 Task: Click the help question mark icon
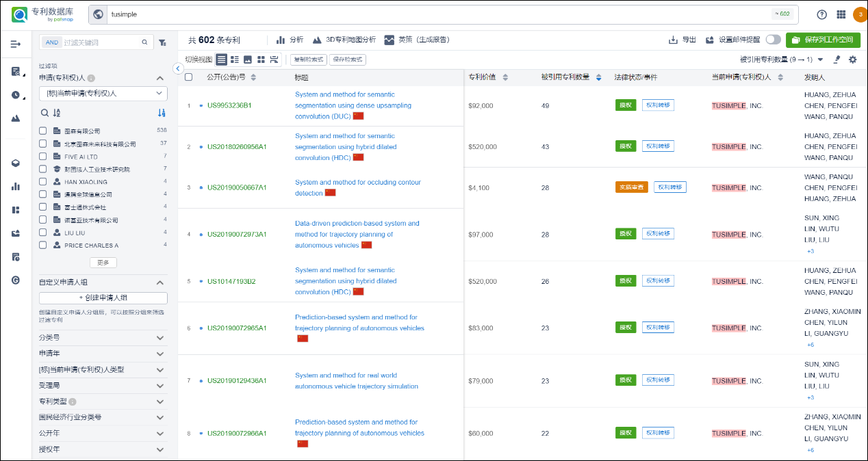[821, 14]
